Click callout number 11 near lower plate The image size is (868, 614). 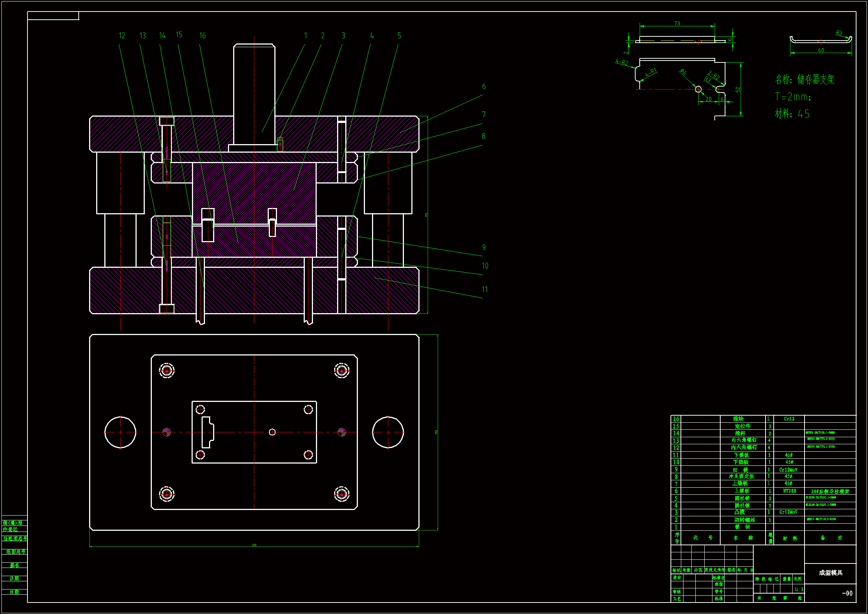coord(484,289)
